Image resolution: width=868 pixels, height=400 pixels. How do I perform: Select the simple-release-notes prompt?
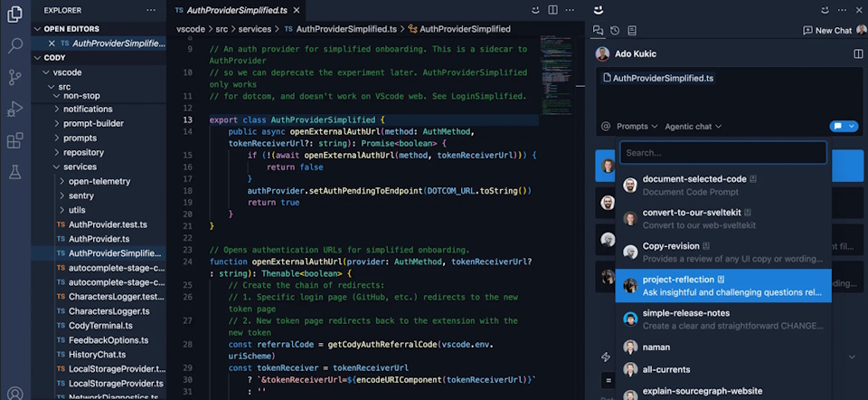pyautogui.click(x=723, y=319)
